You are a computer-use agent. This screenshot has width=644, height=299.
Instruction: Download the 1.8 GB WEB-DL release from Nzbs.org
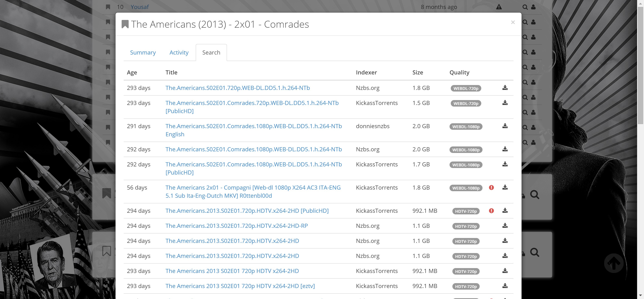point(505,88)
